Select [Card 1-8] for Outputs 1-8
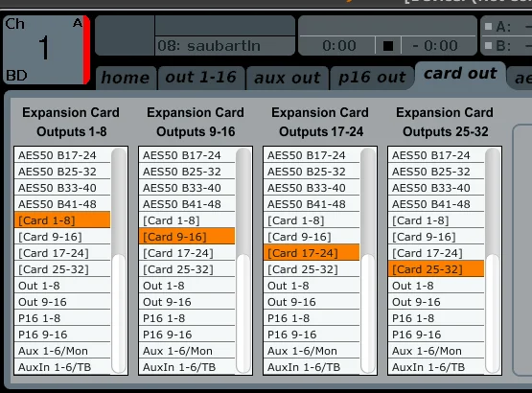 (x=62, y=220)
